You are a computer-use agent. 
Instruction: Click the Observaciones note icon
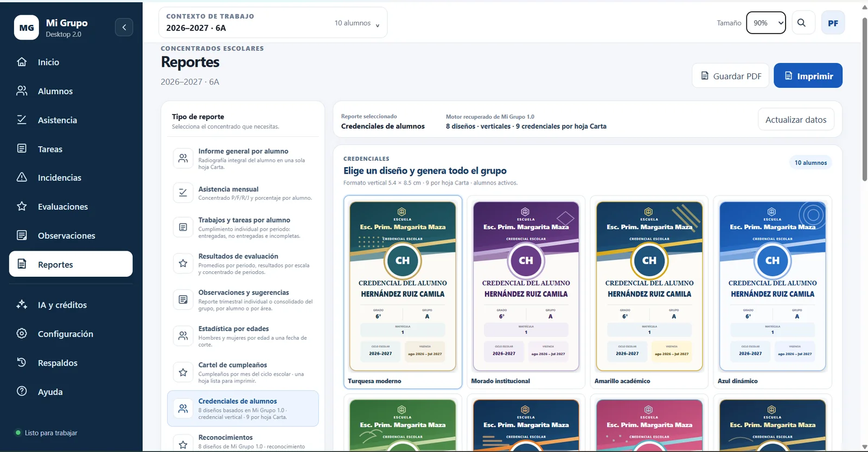pos(22,235)
